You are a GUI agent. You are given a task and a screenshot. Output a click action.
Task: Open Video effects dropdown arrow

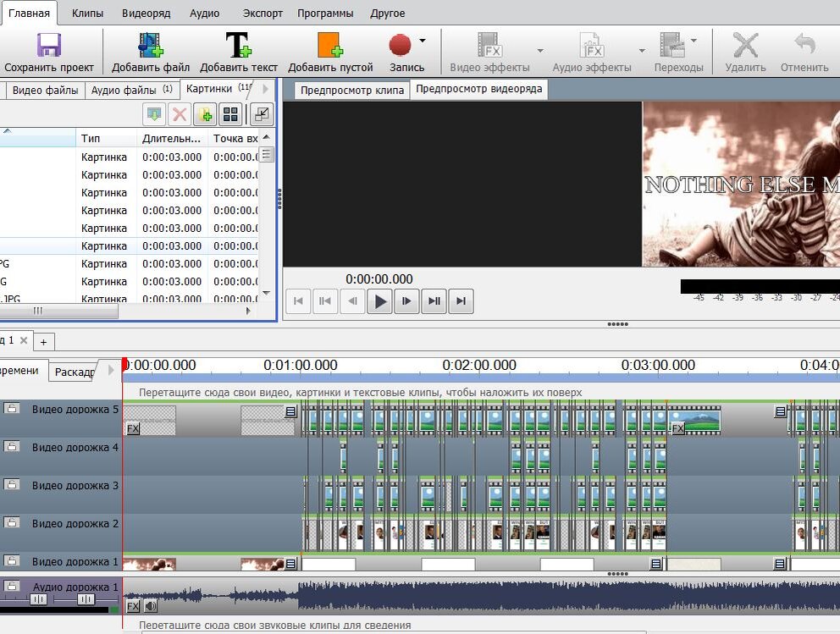coord(540,51)
